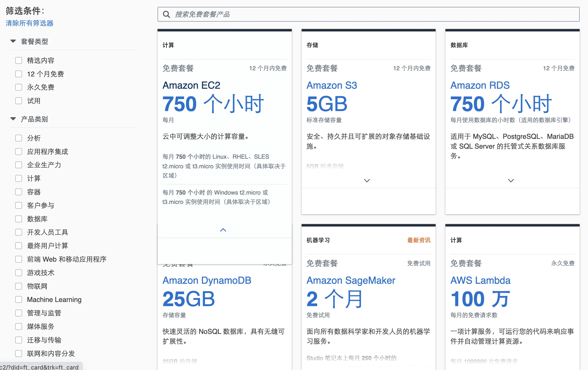Click the 清除所有筛选器 link

click(29, 23)
